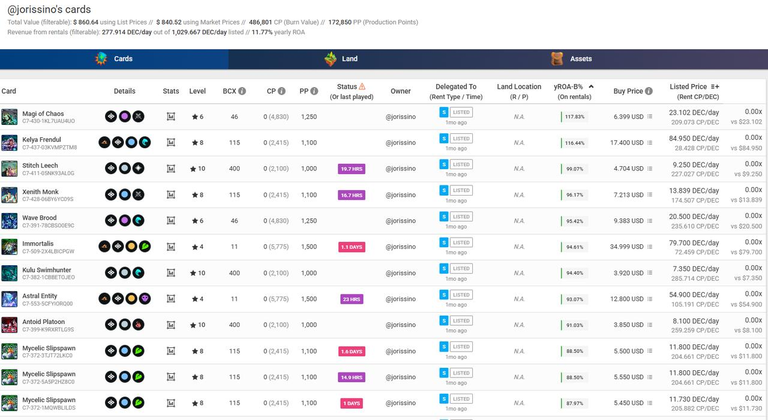This screenshot has width=768, height=420.
Task: Click 16.7 HRS status badge for Xenith Monk
Action: pyautogui.click(x=352, y=195)
